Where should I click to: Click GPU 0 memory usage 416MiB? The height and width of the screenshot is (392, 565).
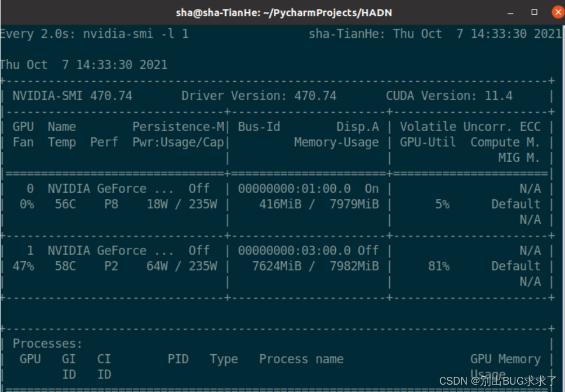280,204
